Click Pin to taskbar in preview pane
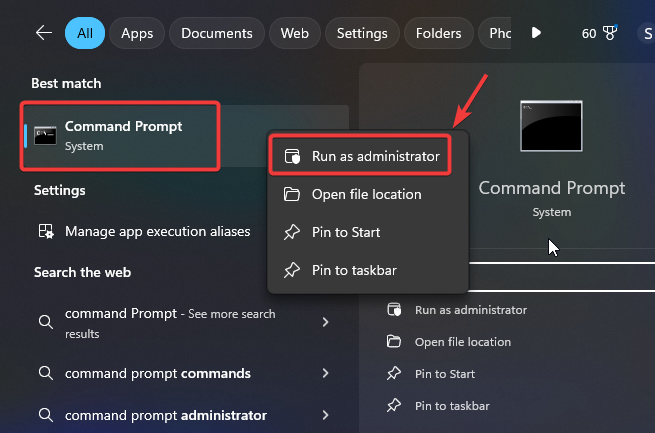This screenshot has width=655, height=433. click(452, 406)
